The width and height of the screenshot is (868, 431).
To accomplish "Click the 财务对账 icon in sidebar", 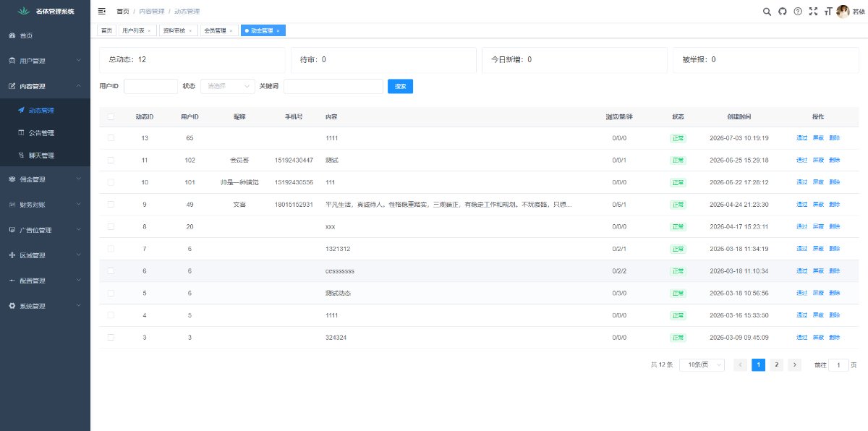I will (x=12, y=205).
